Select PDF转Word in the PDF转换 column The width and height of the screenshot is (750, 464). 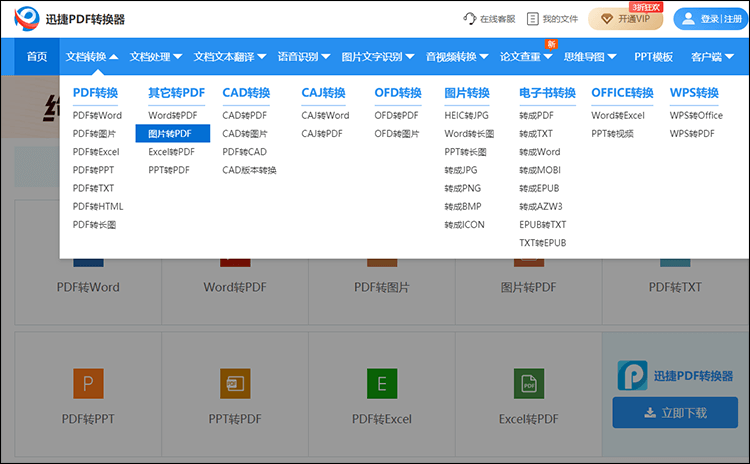click(x=97, y=115)
